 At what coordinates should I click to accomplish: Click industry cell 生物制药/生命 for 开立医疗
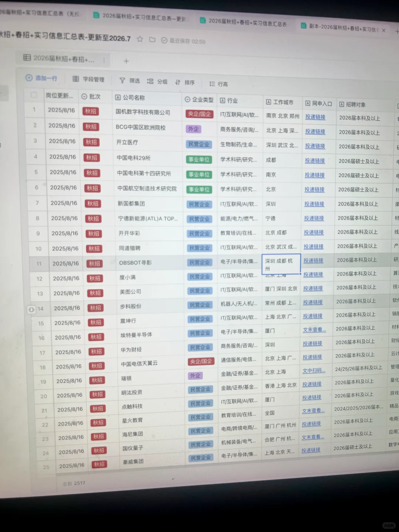240,144
